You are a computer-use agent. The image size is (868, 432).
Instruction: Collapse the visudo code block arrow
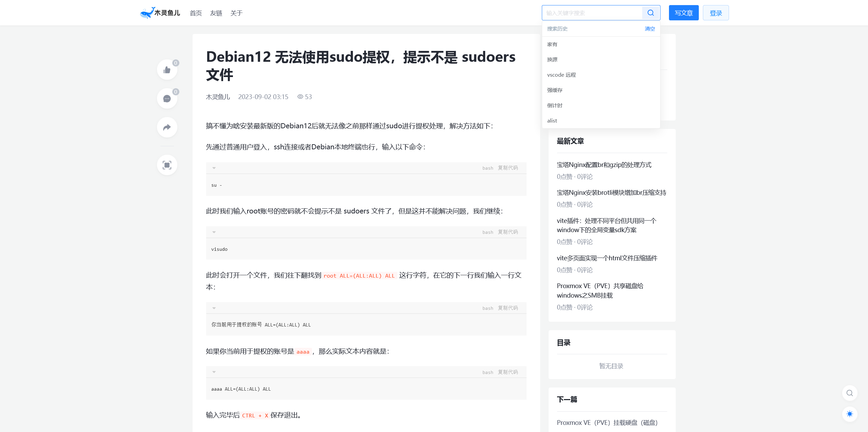[214, 232]
